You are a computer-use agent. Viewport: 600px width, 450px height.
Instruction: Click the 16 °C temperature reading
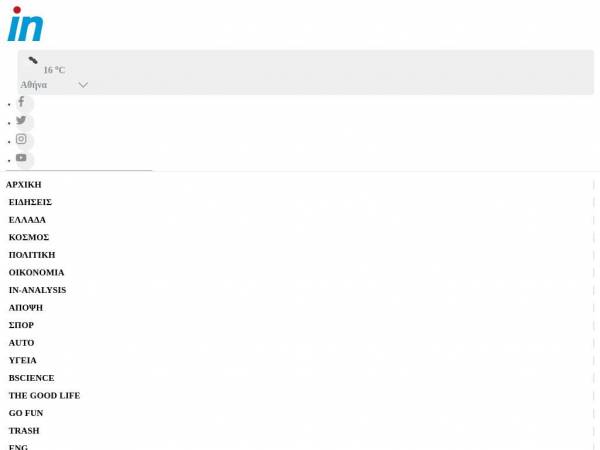pos(54,70)
